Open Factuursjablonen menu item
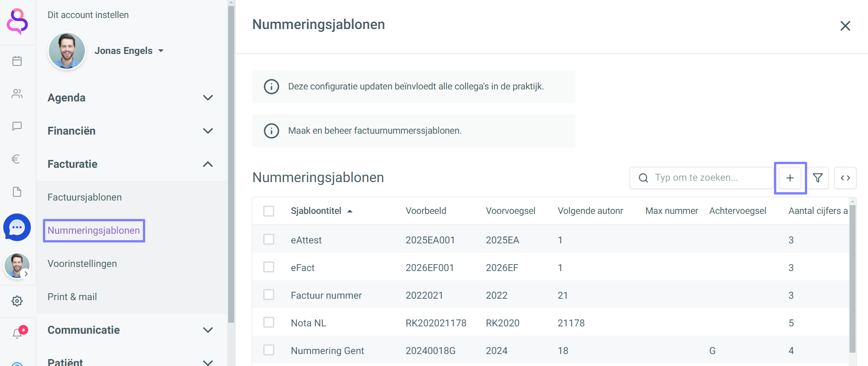The image size is (868, 366). coord(85,197)
